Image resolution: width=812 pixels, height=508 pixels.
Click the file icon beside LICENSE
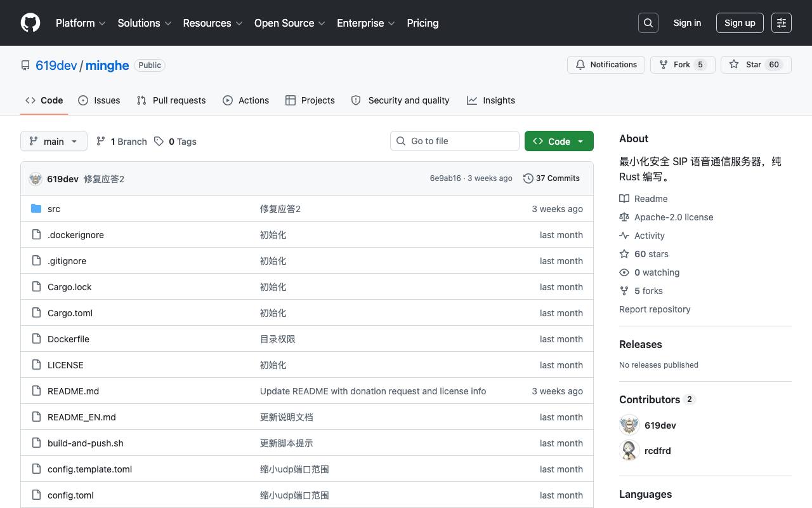point(36,365)
